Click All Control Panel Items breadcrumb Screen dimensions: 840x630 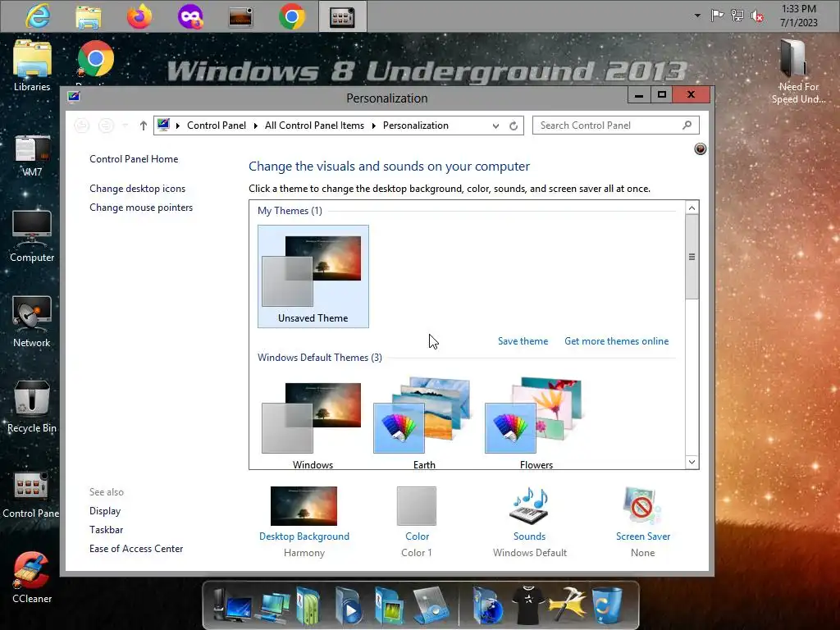point(314,126)
